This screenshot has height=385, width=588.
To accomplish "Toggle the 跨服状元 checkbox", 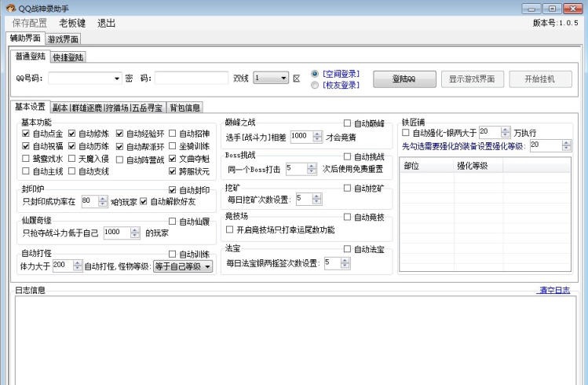I will click(x=173, y=171).
